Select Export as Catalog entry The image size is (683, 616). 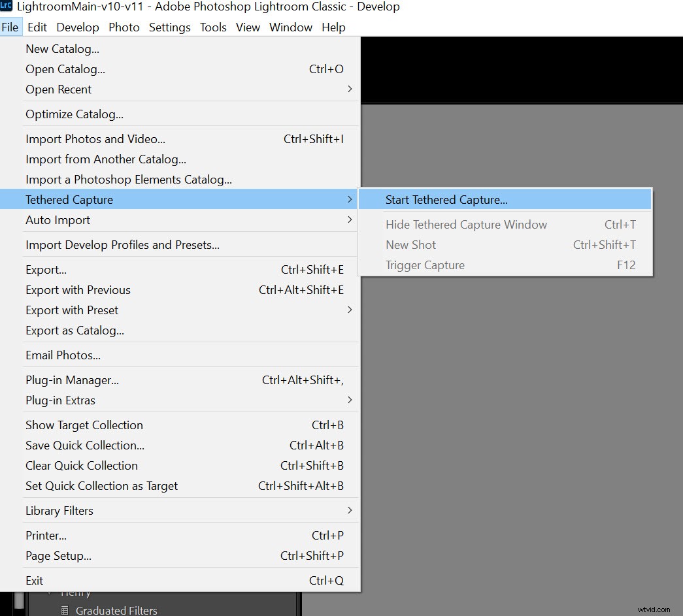(x=180, y=331)
